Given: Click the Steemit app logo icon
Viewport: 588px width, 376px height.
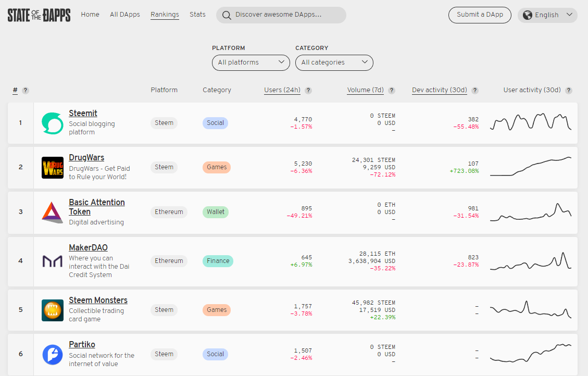Looking at the screenshot, I should (52, 123).
